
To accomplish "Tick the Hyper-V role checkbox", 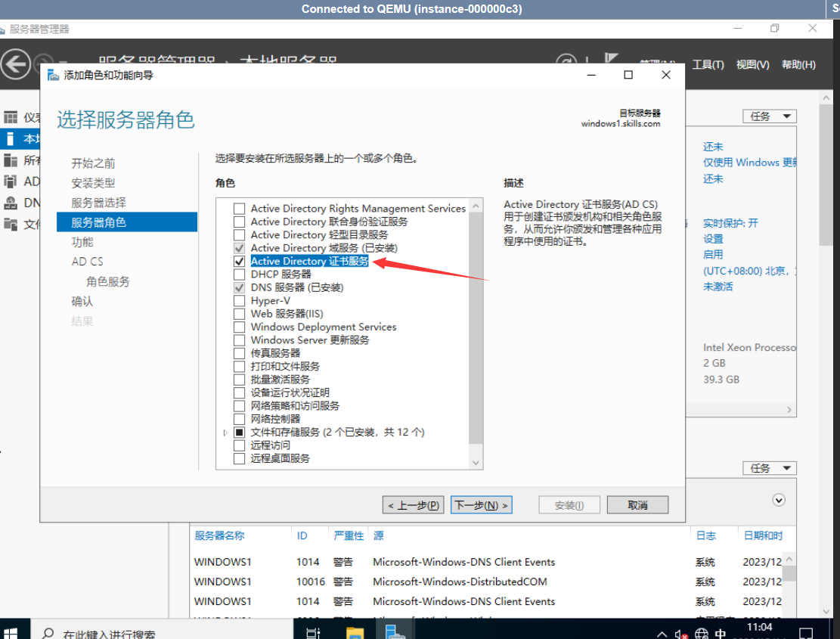I will 239,301.
